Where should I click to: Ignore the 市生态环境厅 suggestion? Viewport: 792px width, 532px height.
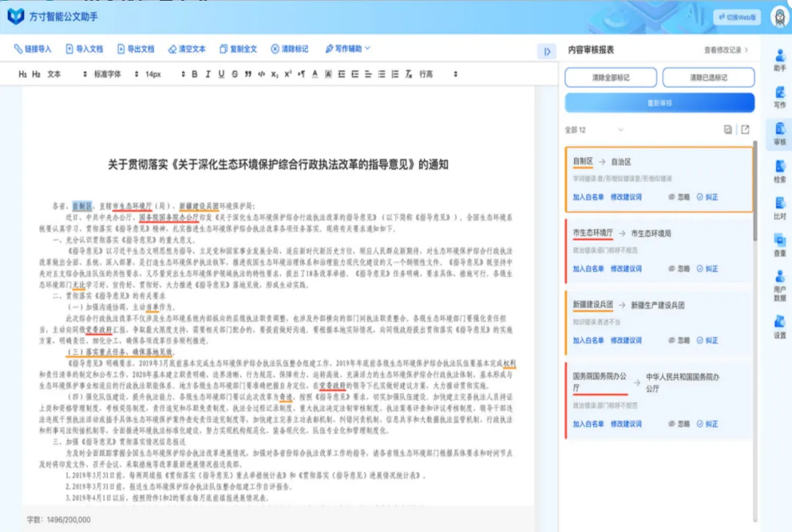coord(679,269)
